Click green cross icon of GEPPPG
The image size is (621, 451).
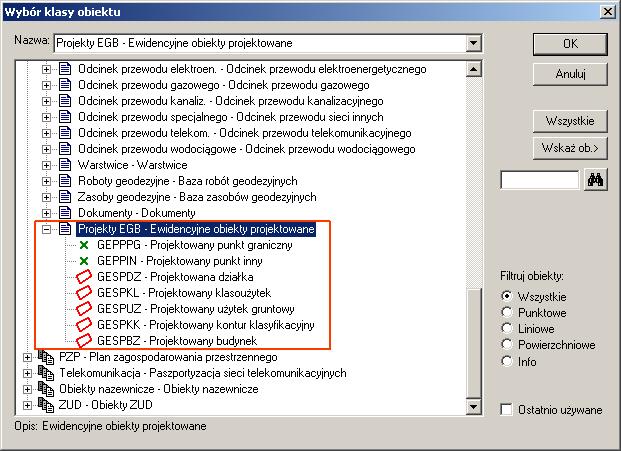point(84,245)
